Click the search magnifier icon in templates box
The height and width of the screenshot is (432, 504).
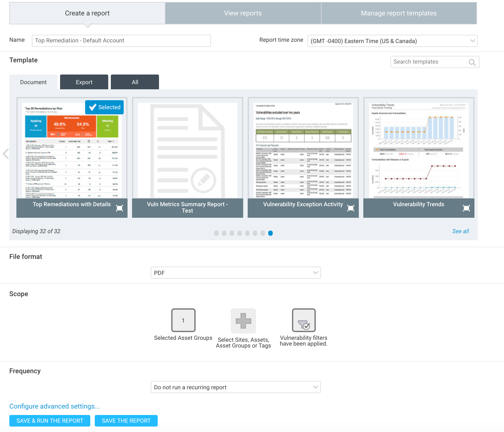(x=472, y=62)
